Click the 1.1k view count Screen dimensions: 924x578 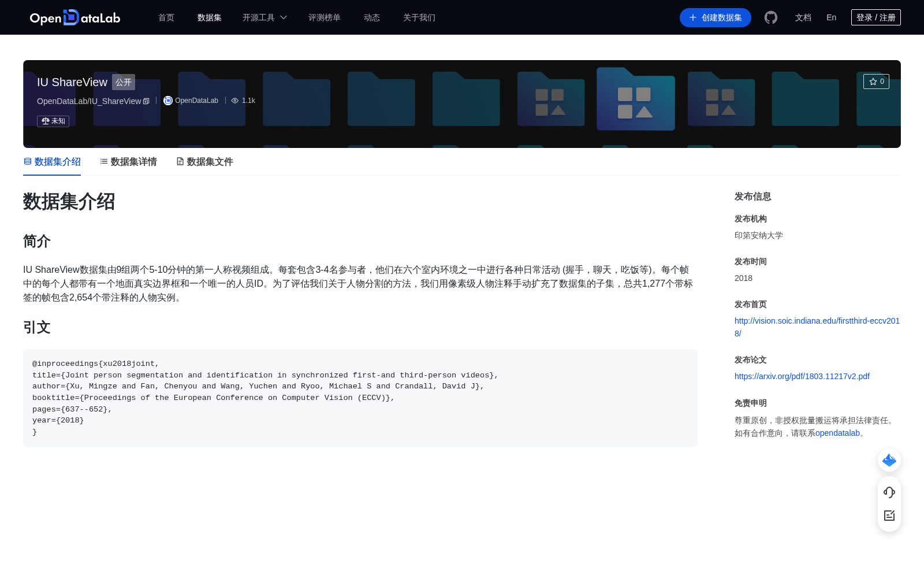pos(248,101)
